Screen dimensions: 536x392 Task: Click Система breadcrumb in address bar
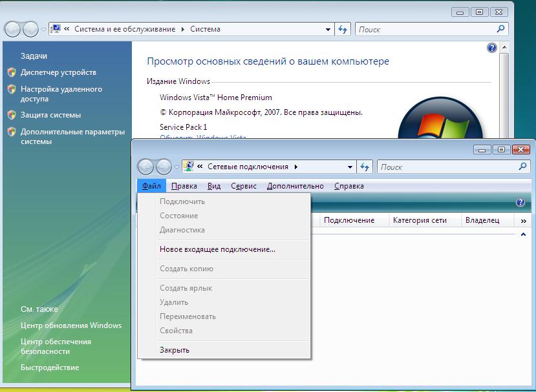click(205, 29)
